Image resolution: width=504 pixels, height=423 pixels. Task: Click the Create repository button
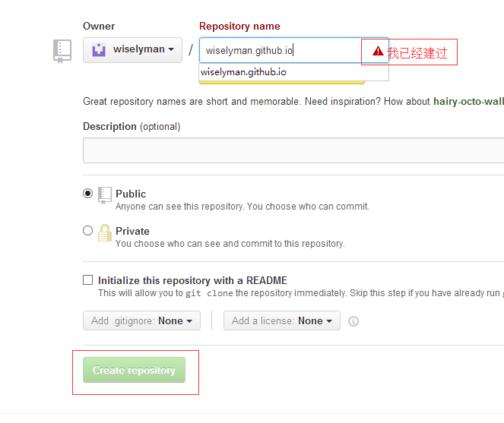[x=134, y=370]
